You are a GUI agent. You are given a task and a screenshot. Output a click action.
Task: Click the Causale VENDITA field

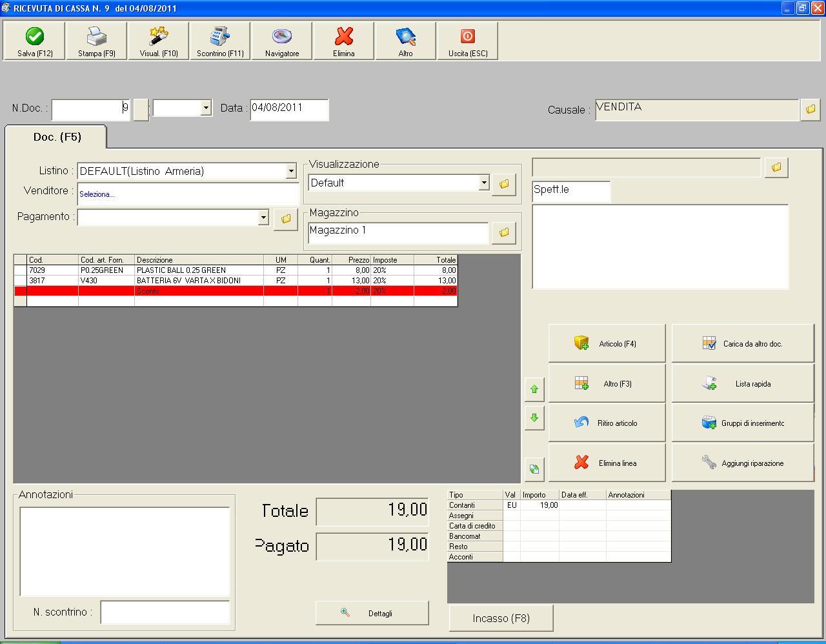tap(697, 109)
